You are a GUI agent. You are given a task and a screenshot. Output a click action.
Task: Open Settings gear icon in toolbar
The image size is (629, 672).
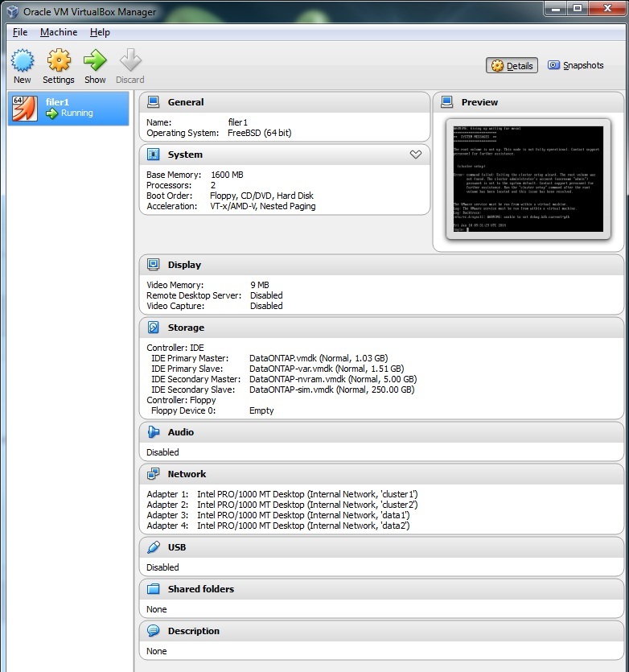[59, 60]
